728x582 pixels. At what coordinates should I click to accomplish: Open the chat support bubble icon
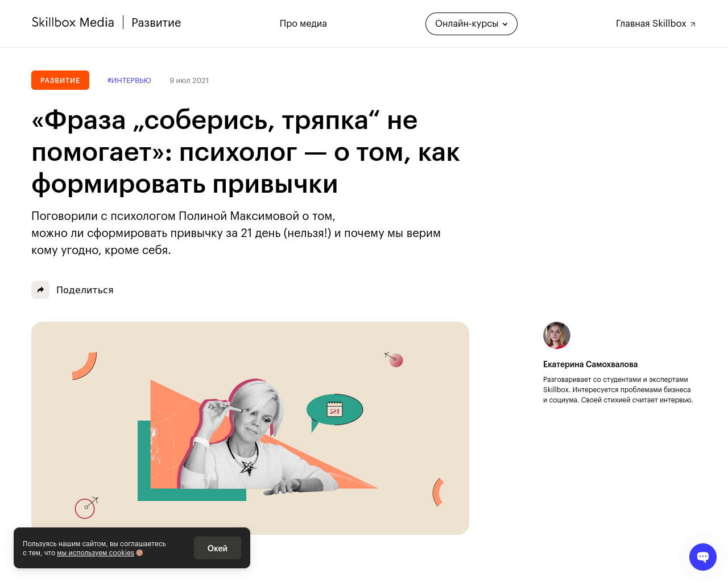click(x=703, y=557)
